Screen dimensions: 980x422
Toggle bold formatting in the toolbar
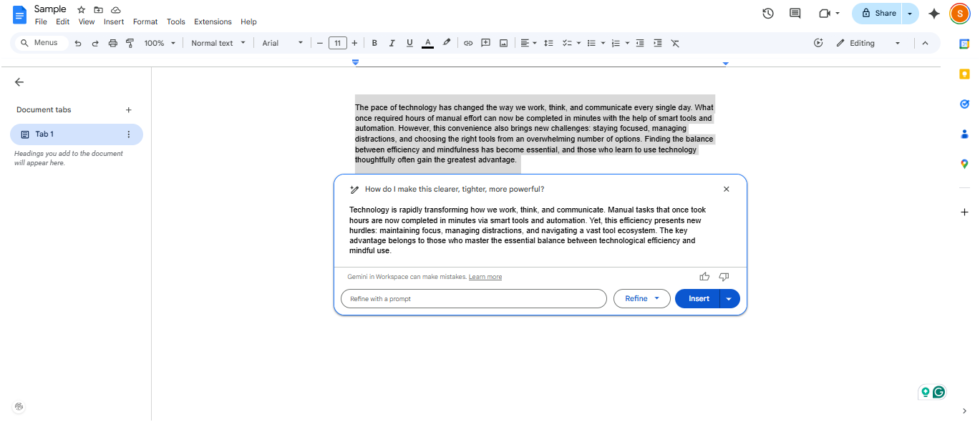point(374,43)
